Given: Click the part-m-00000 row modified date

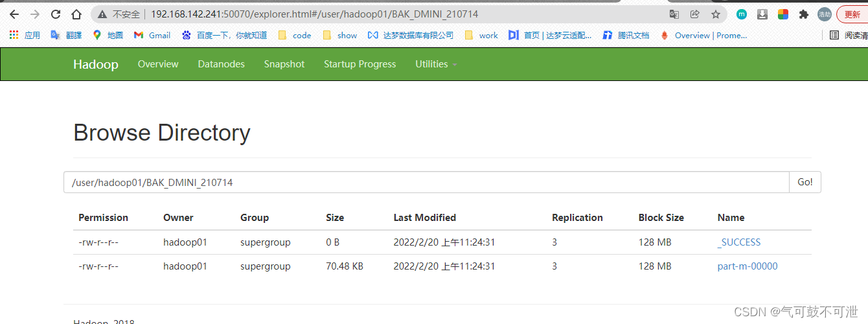Looking at the screenshot, I should 444,266.
